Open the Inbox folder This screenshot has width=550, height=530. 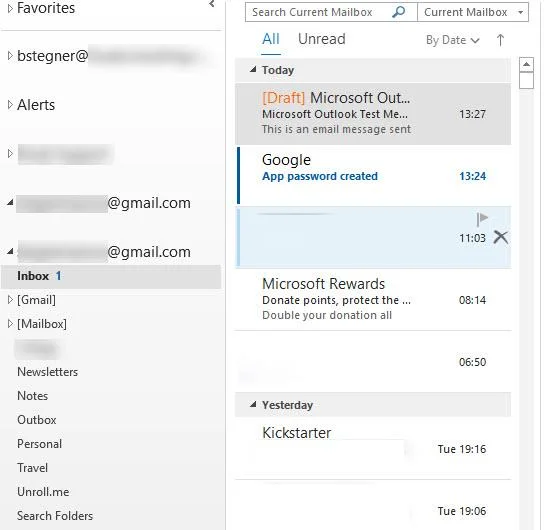pyautogui.click(x=111, y=276)
